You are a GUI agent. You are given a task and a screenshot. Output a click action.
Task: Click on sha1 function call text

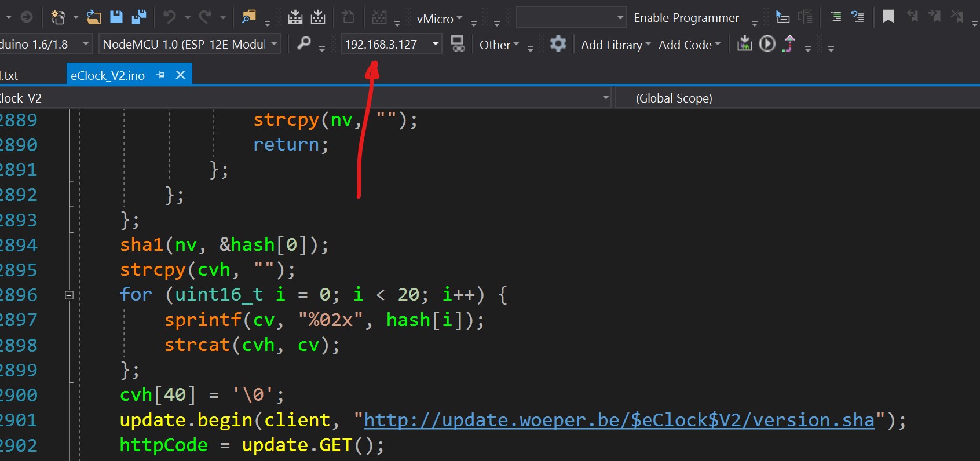click(x=141, y=244)
